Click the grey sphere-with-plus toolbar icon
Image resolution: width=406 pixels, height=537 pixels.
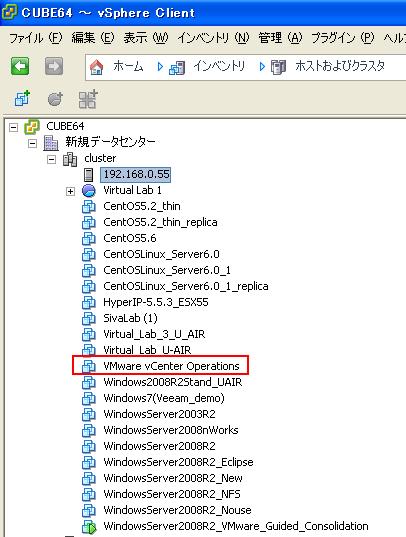point(55,99)
